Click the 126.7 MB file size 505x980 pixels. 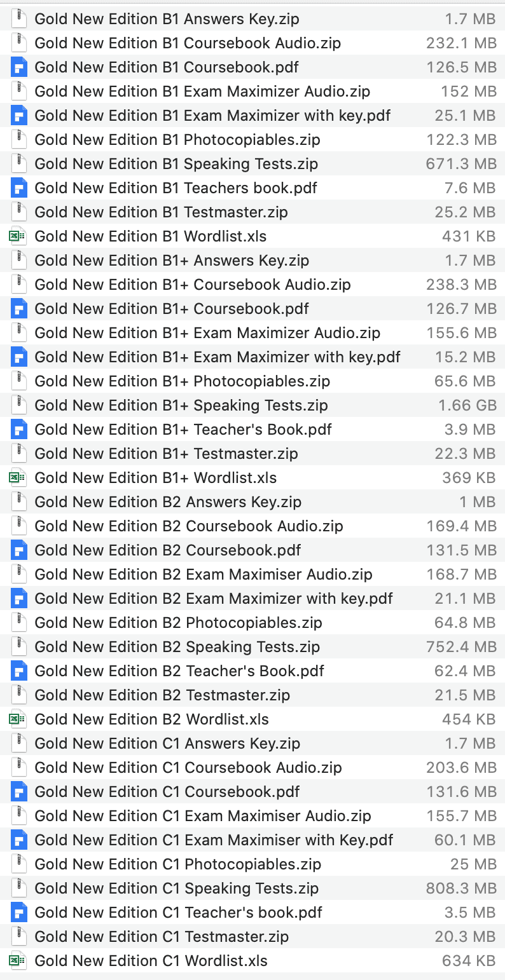point(461,309)
